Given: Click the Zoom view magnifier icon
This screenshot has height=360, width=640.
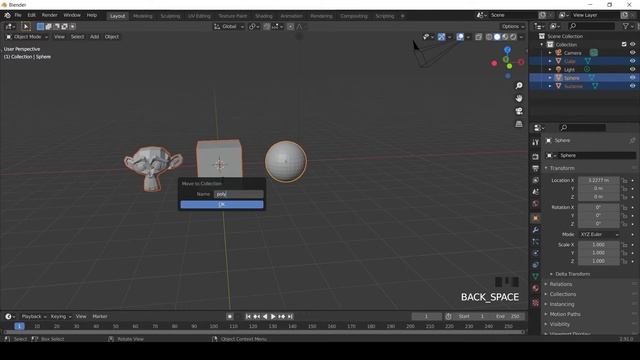Looking at the screenshot, I should pyautogui.click(x=519, y=86).
